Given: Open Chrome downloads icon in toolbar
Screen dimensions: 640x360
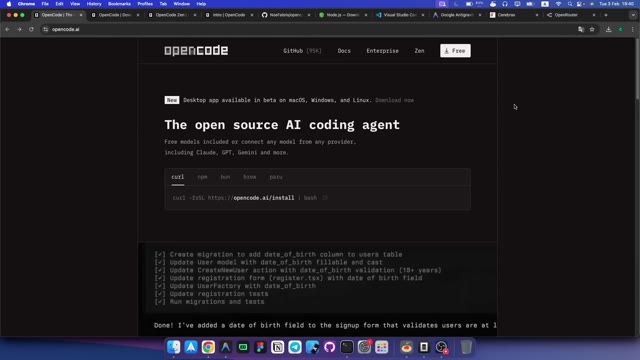Looking at the screenshot, I should point(608,29).
